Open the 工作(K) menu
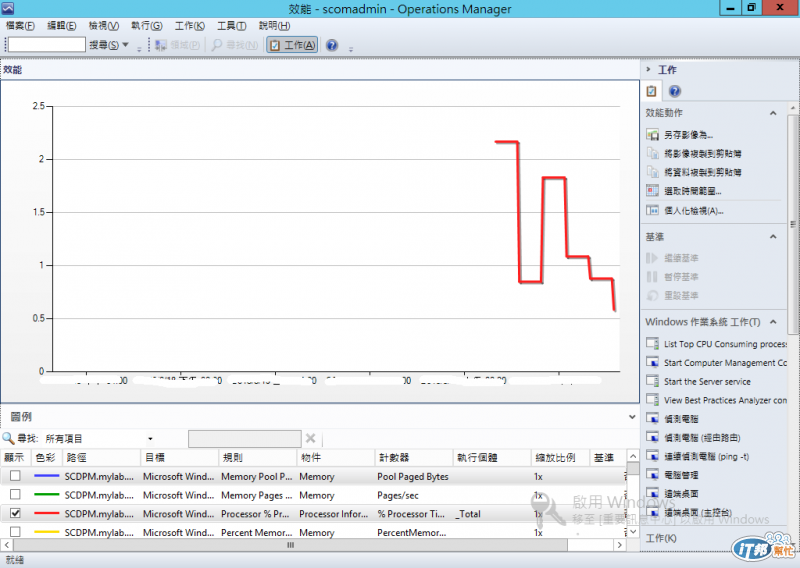This screenshot has height=568, width=800. coord(190,26)
